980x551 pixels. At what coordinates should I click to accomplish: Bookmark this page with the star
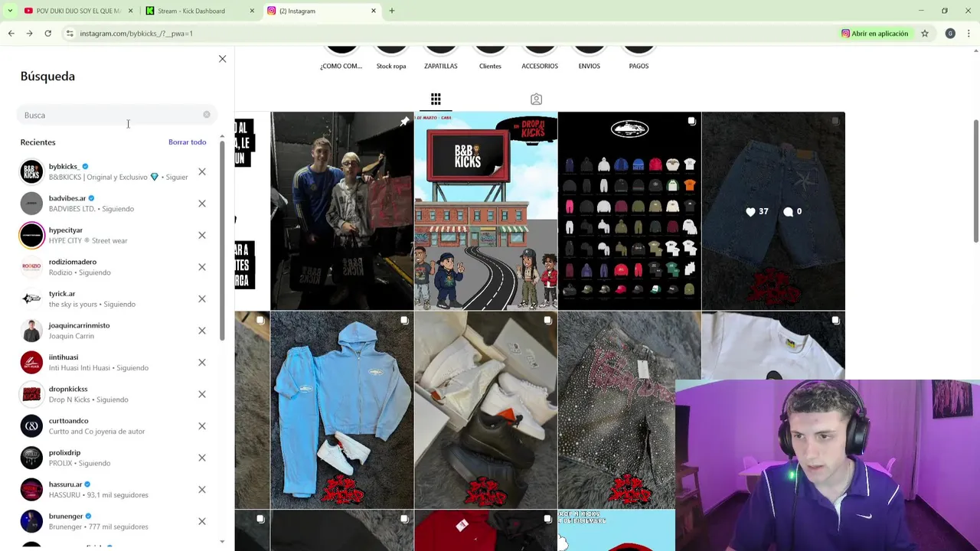925,34
